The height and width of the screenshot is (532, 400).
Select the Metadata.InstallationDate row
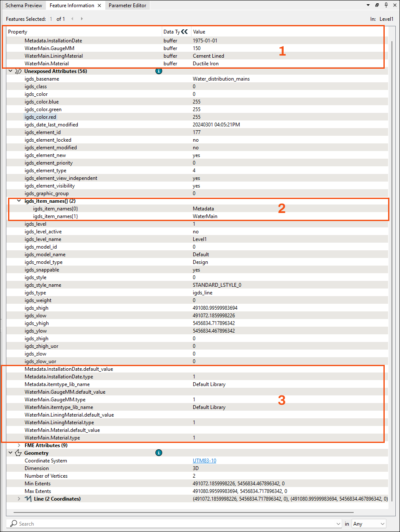point(197,41)
